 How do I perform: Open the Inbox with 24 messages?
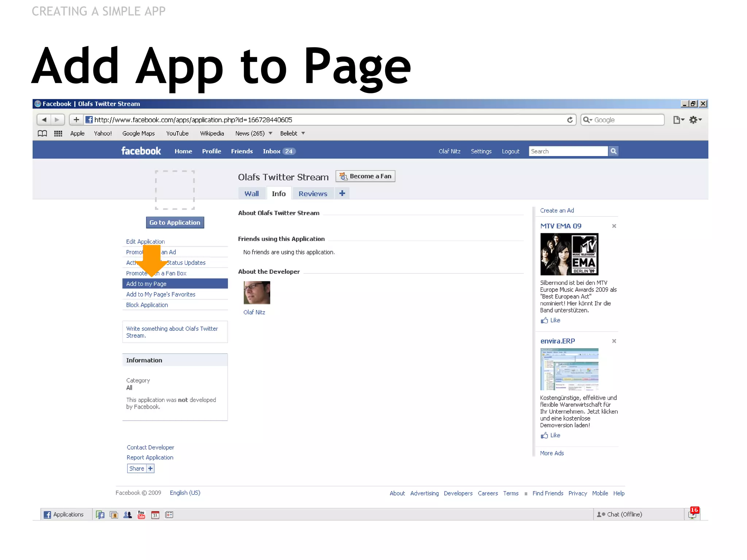click(279, 151)
